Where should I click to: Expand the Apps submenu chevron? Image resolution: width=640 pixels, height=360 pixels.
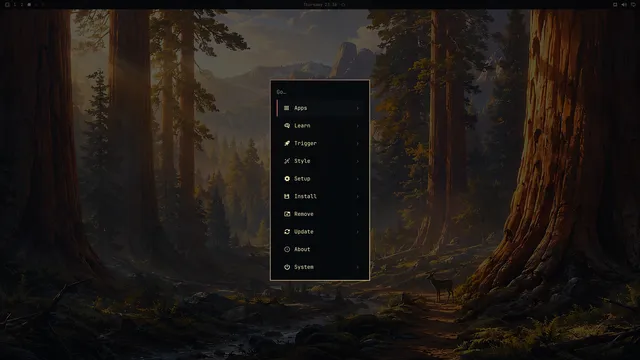358,108
